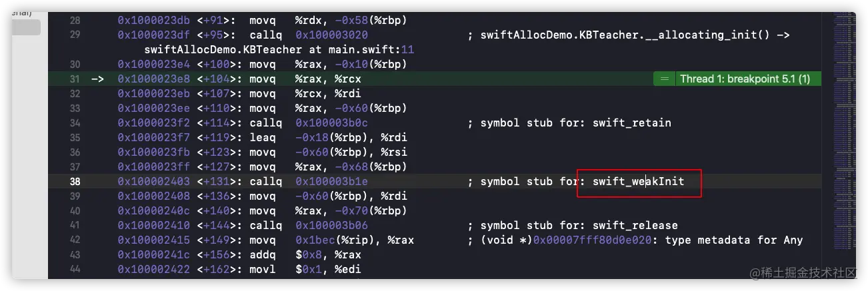Click the gutter at line number 38
868x291 pixels.
pyautogui.click(x=75, y=181)
